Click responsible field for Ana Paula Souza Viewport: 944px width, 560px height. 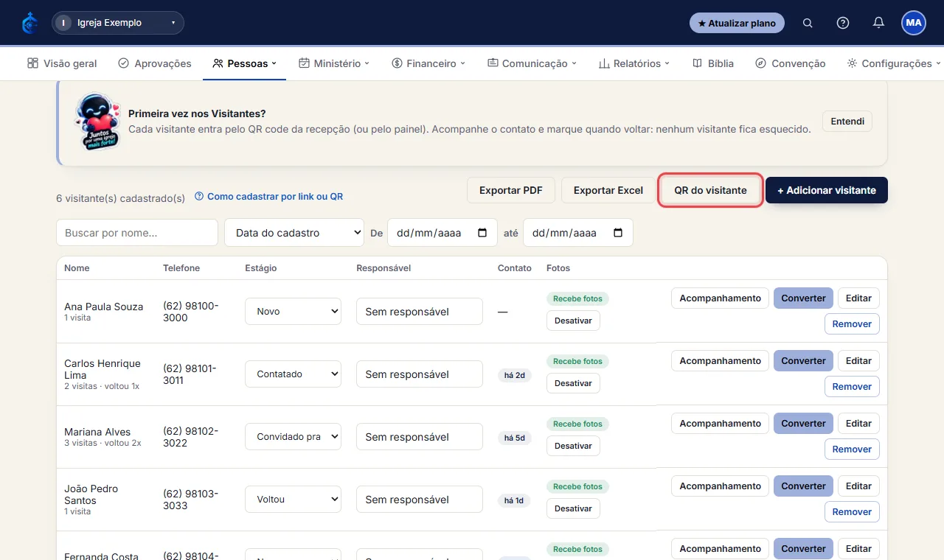pyautogui.click(x=420, y=312)
